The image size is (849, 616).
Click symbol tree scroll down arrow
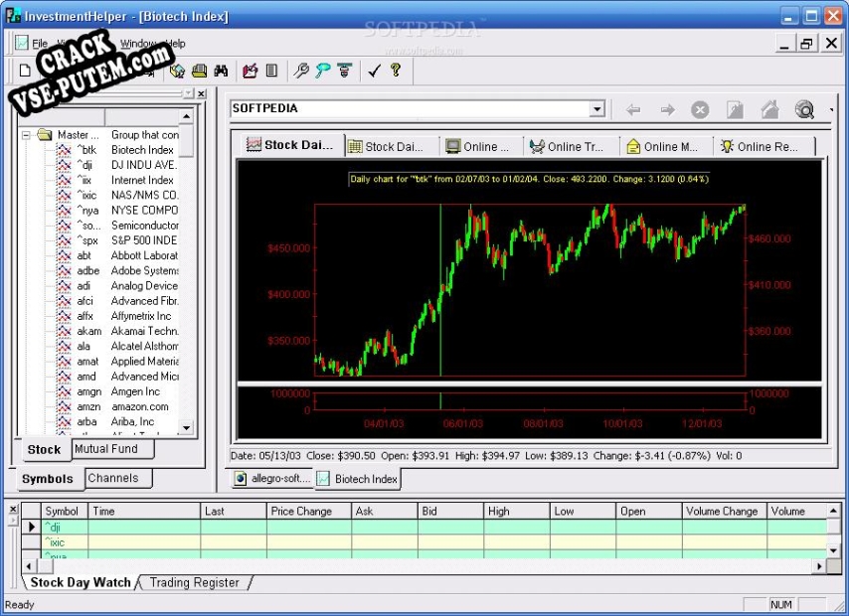point(187,428)
